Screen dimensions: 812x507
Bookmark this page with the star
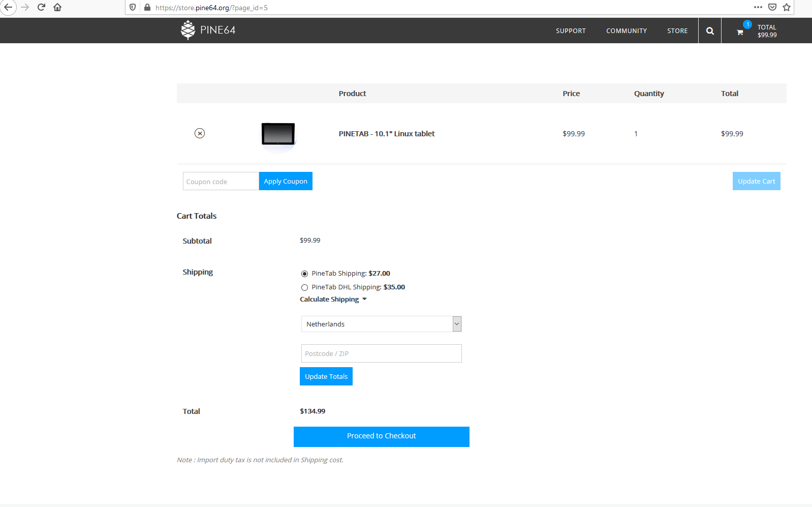(x=787, y=7)
